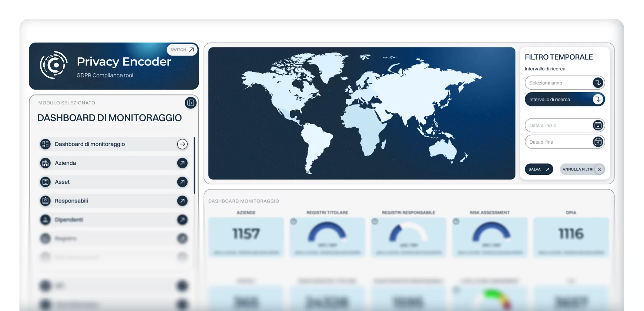The height and width of the screenshot is (311, 644).
Task: Click the DPIA card showing 1116
Action: pos(571,237)
